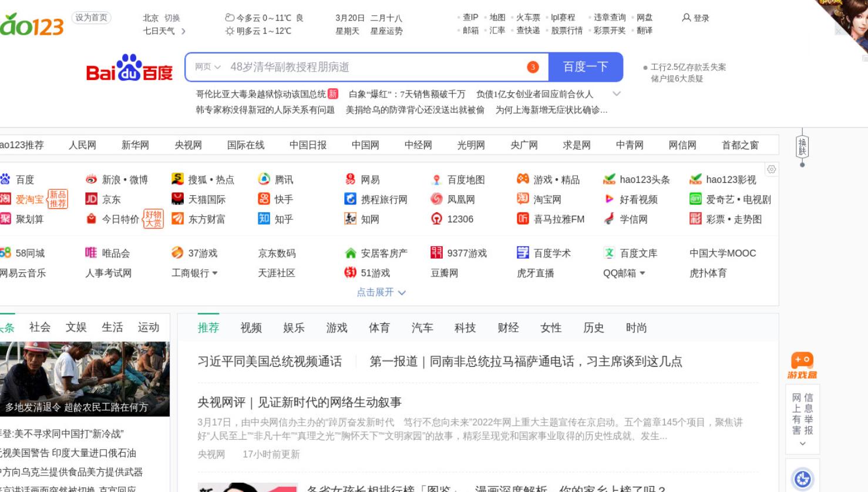Screen dimensions: 868x492
Task: Select the 推荐 feed tab
Action: click(x=208, y=327)
